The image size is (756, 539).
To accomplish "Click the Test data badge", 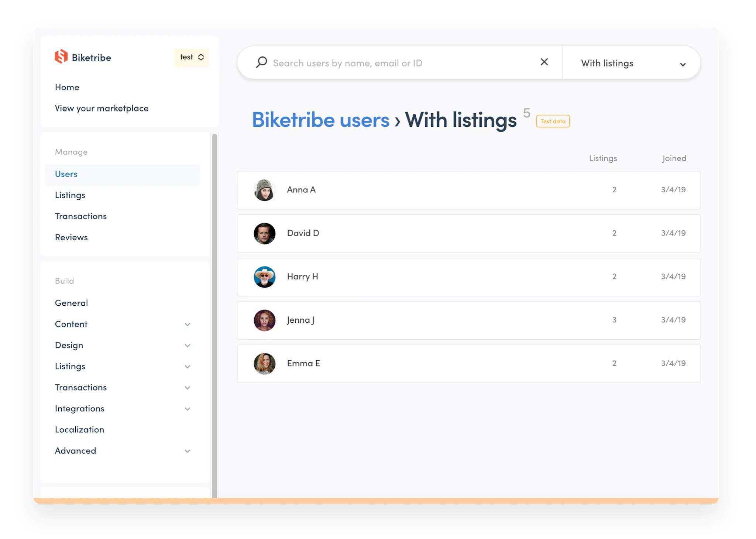I will point(553,121).
